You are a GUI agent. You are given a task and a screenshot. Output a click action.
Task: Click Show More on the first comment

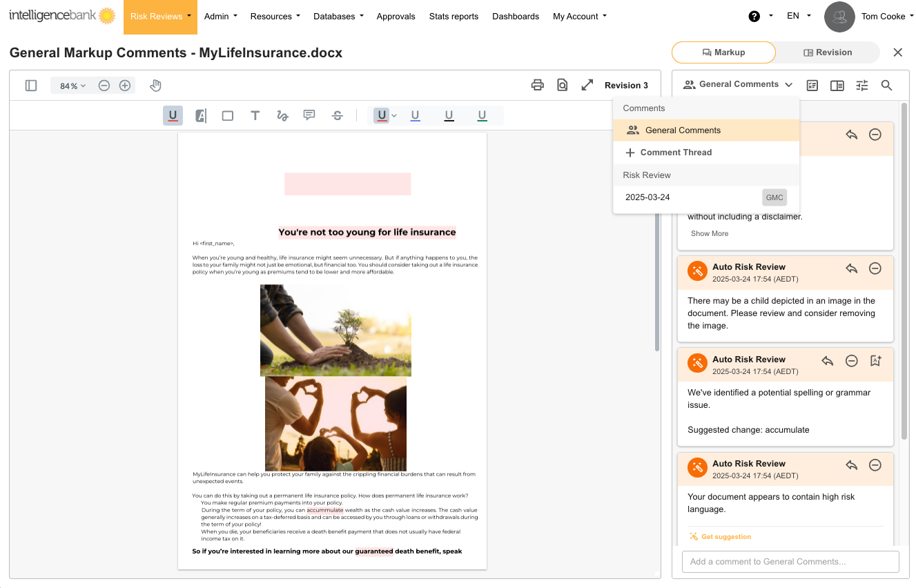[709, 233]
